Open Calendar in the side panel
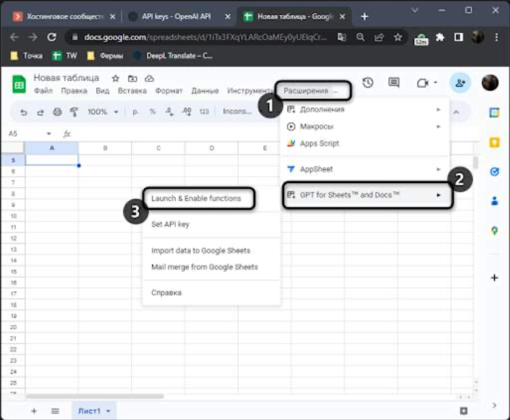The height and width of the screenshot is (420, 510). click(x=494, y=112)
